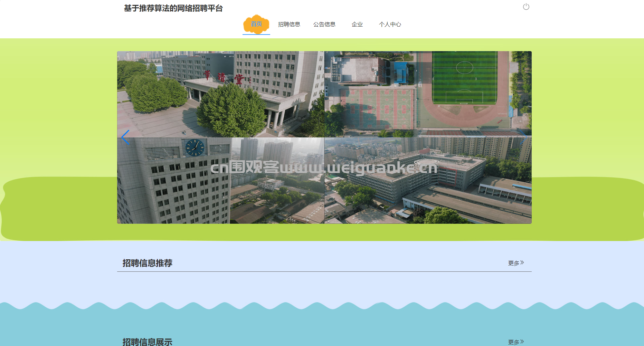
Task: Advance to next carousel slide
Action: coord(523,137)
